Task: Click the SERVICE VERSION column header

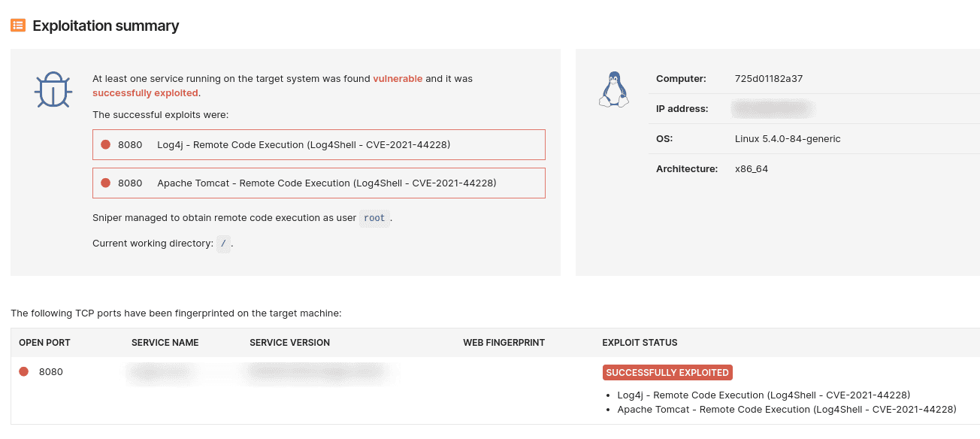Action: pyautogui.click(x=289, y=343)
